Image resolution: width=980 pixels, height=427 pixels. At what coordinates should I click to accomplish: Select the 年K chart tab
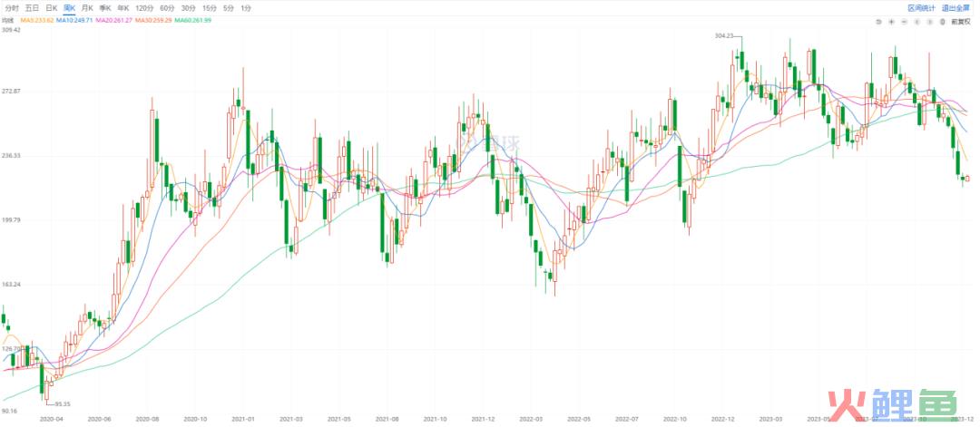[123, 8]
